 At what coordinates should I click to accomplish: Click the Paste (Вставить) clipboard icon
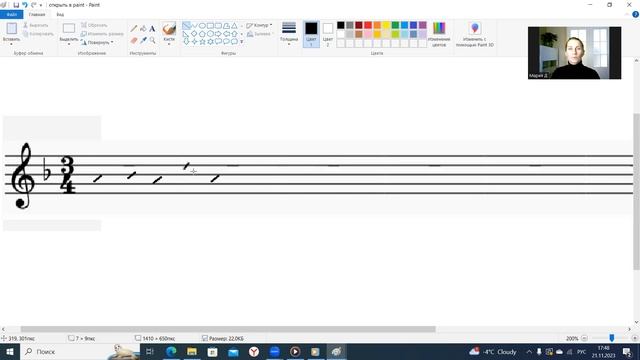[11, 28]
